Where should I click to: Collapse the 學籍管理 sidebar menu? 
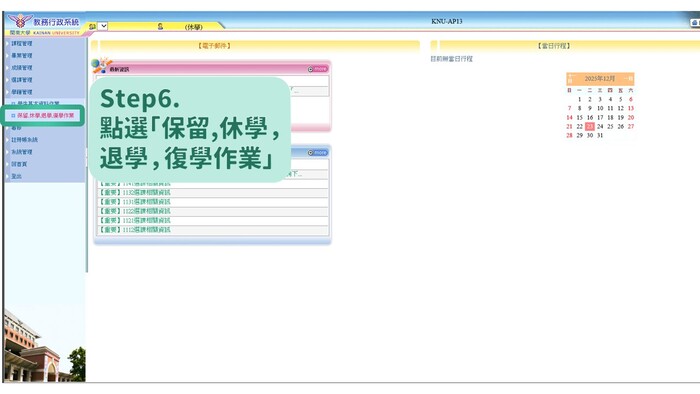[21, 92]
